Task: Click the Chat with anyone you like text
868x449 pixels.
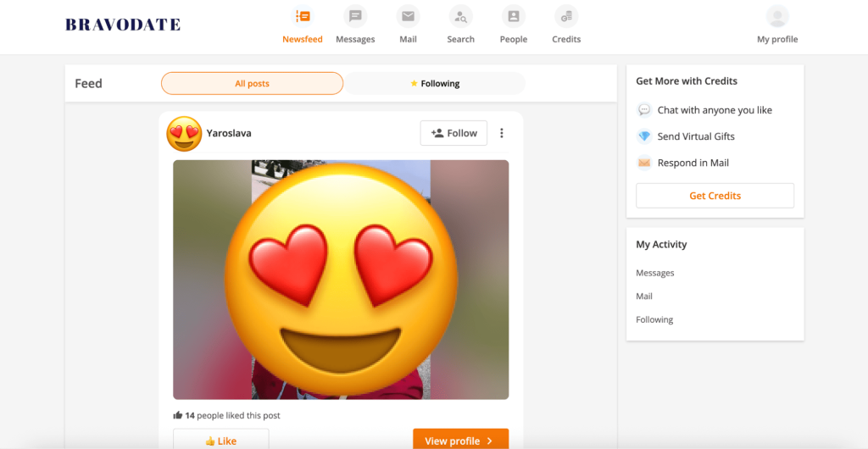Action: pos(715,110)
